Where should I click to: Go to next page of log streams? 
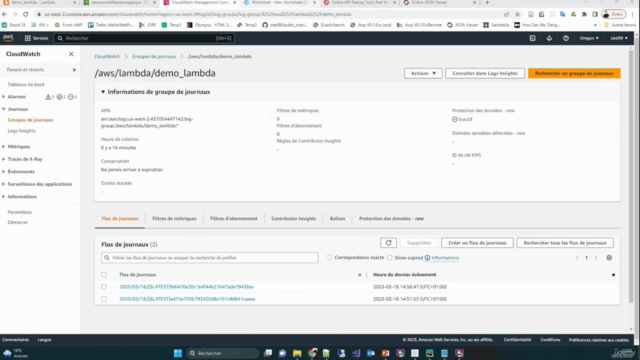[596, 258]
